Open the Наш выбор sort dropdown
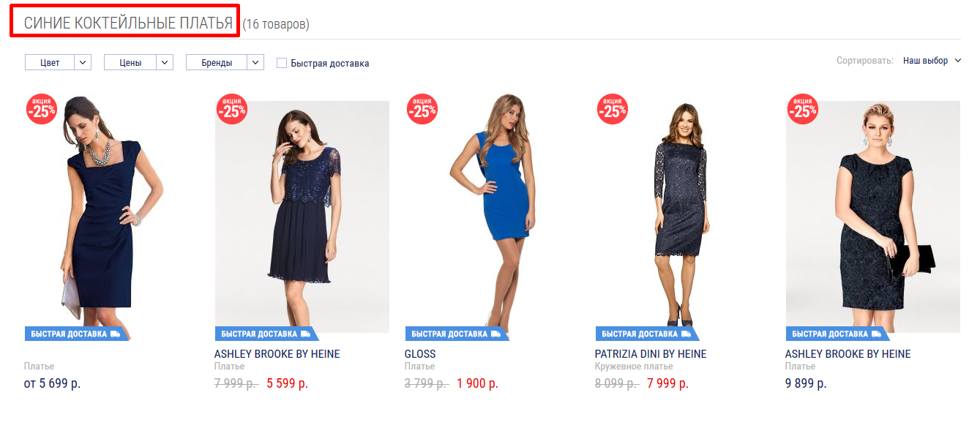980x428 pixels. (x=931, y=61)
